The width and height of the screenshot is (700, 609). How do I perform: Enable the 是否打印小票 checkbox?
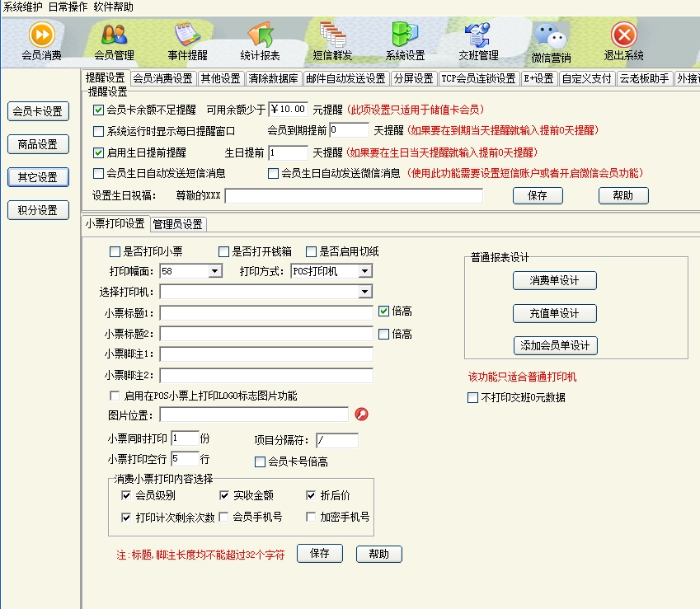point(115,251)
